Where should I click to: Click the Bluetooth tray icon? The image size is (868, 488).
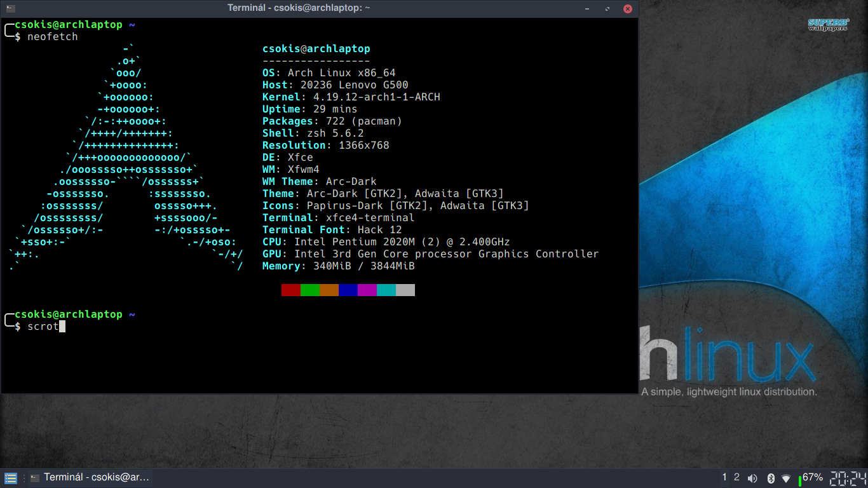(770, 478)
